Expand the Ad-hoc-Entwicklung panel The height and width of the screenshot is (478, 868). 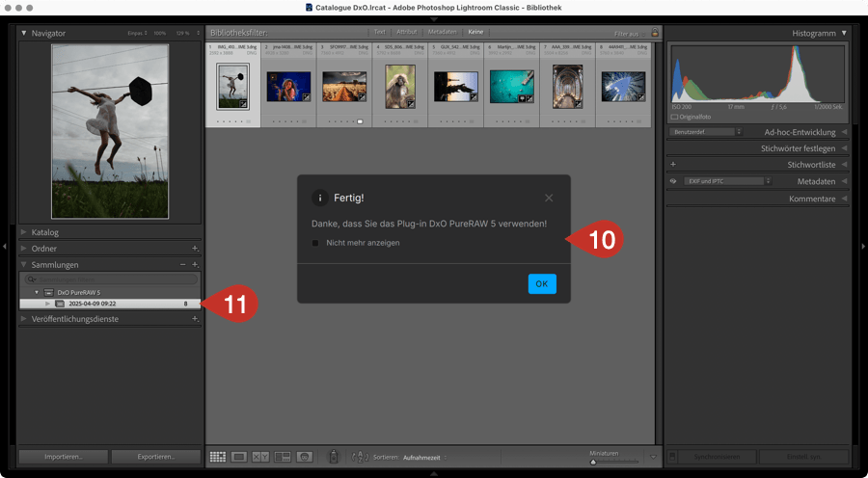(x=844, y=132)
